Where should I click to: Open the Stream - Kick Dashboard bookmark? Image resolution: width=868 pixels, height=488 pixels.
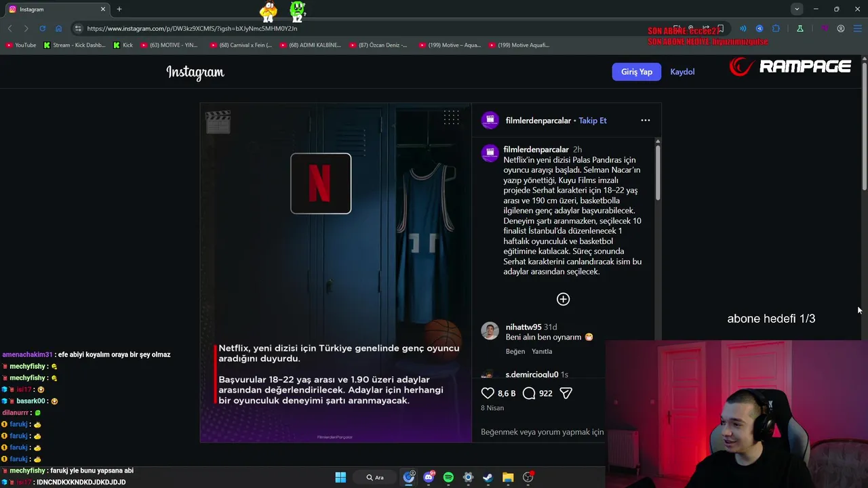click(75, 45)
